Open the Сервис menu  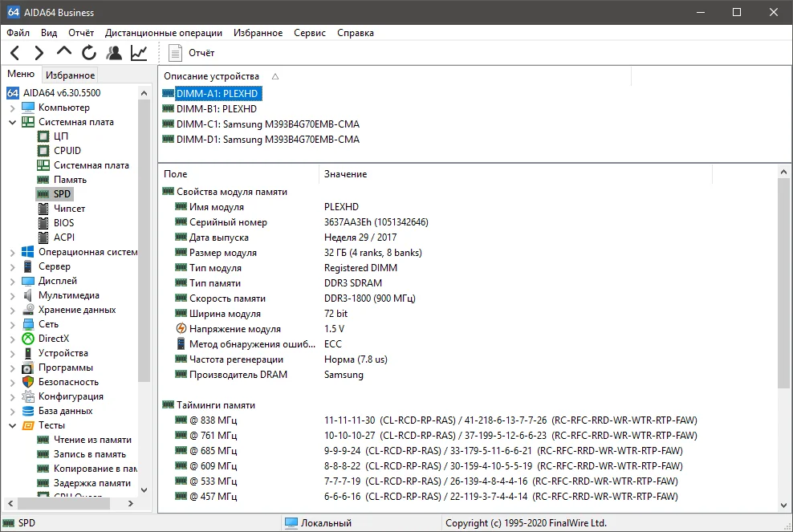point(310,33)
